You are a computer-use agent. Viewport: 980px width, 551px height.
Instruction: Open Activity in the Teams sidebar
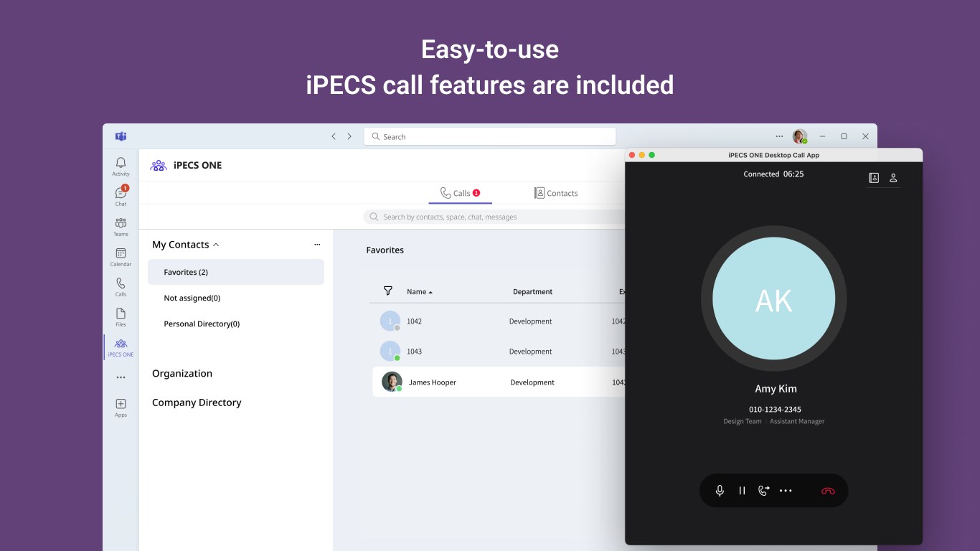pyautogui.click(x=121, y=166)
